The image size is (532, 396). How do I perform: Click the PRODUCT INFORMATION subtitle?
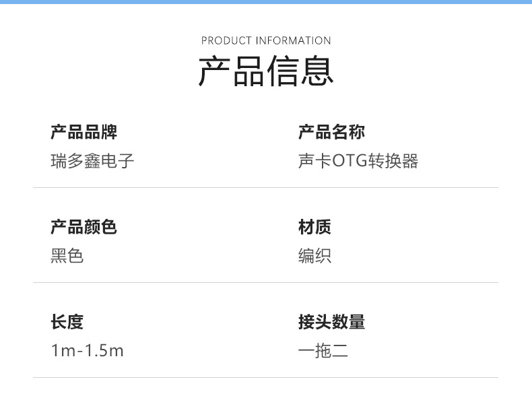[266, 40]
